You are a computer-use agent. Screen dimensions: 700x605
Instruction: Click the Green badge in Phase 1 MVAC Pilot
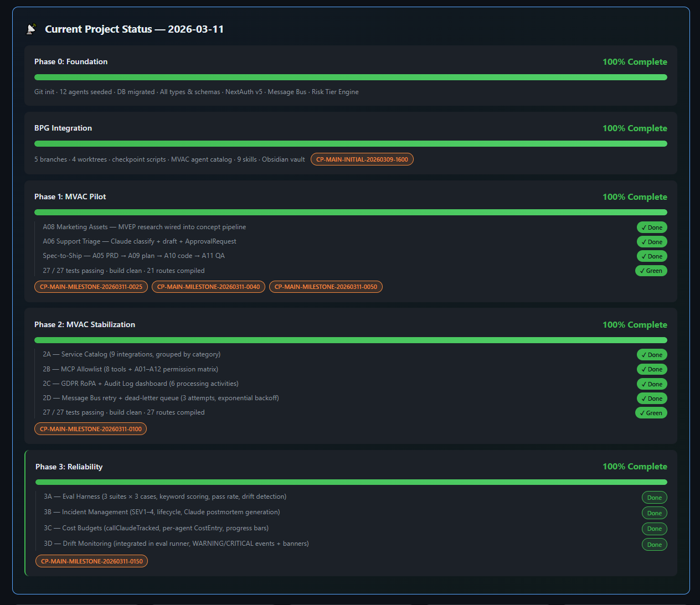click(651, 271)
